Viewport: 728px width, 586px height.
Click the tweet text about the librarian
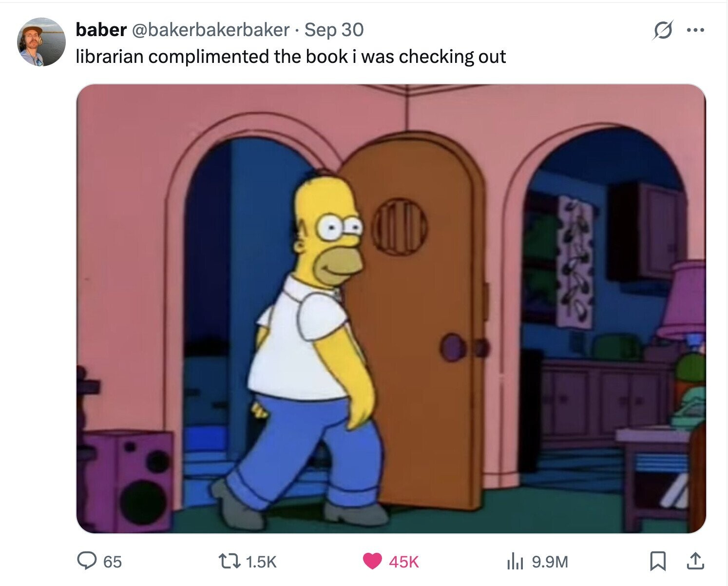point(291,57)
